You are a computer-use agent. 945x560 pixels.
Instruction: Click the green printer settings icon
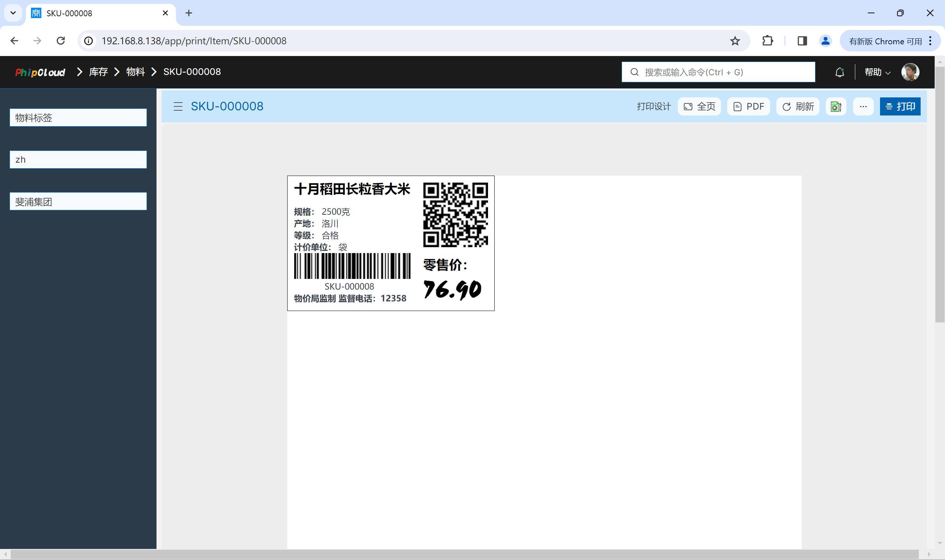(x=836, y=106)
